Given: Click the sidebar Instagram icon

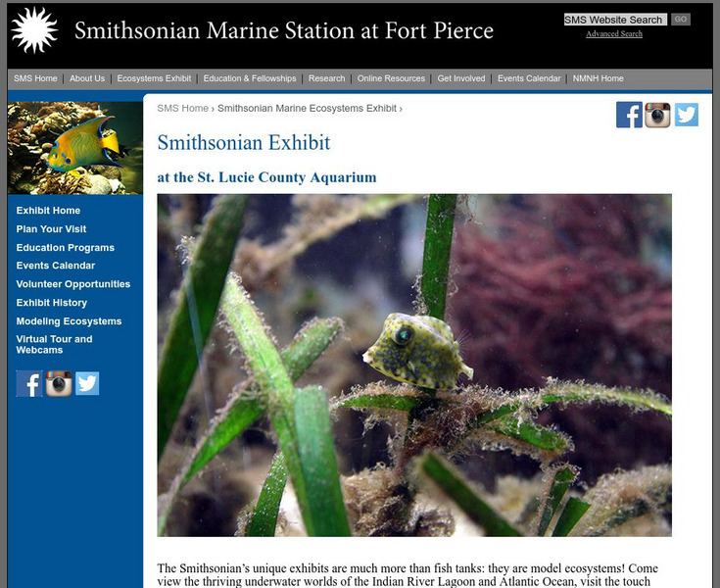Looking at the screenshot, I should [x=59, y=383].
